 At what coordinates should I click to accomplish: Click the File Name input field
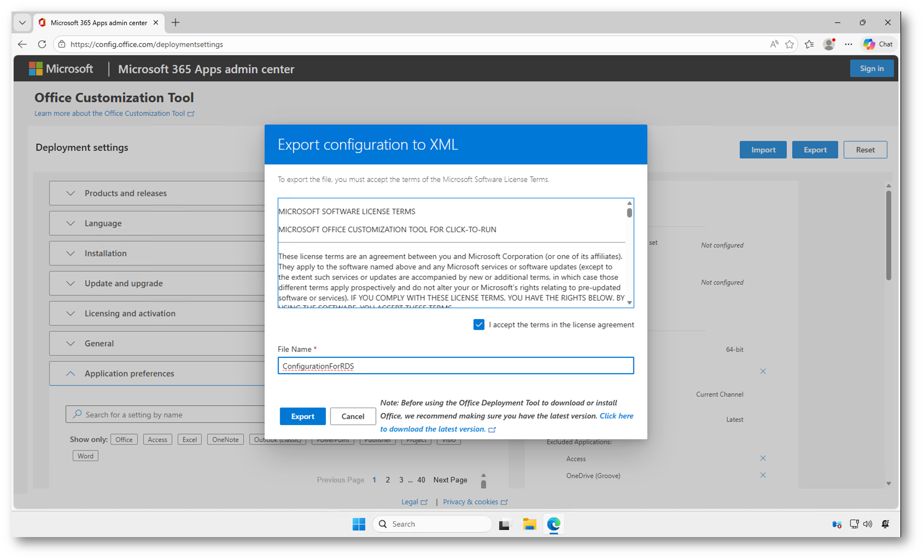tap(456, 366)
